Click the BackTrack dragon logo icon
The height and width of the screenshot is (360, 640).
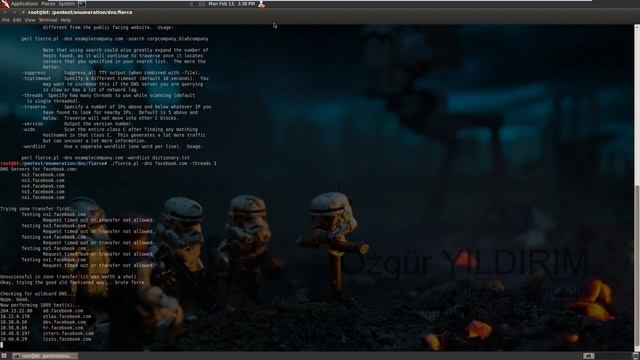click(x=4, y=4)
